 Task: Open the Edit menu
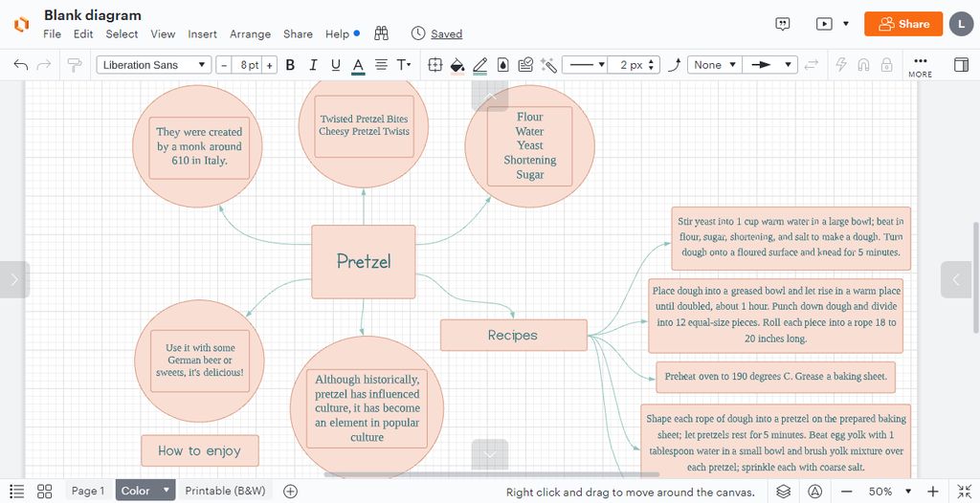click(x=83, y=34)
